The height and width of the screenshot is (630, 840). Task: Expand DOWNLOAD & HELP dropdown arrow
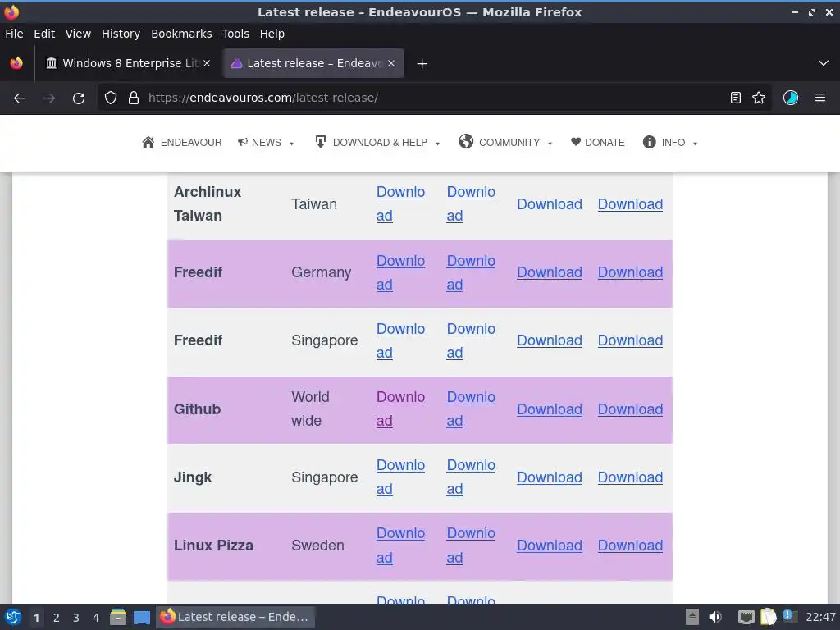pos(438,144)
